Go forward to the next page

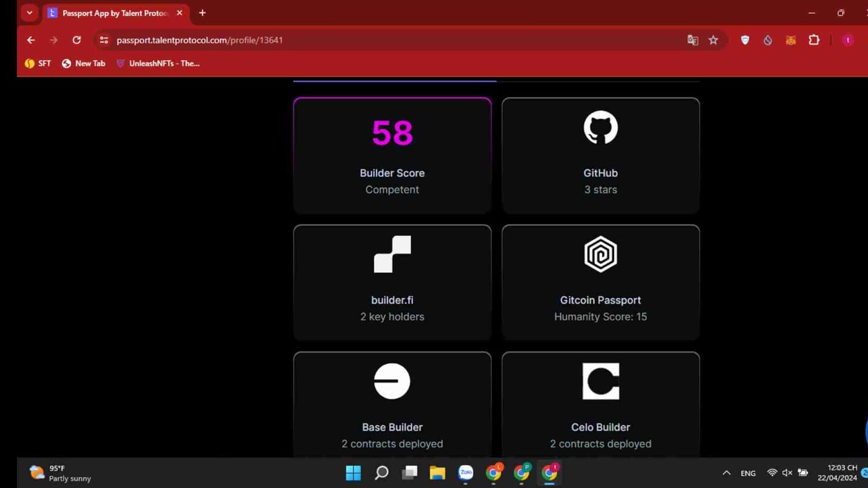coord(53,41)
